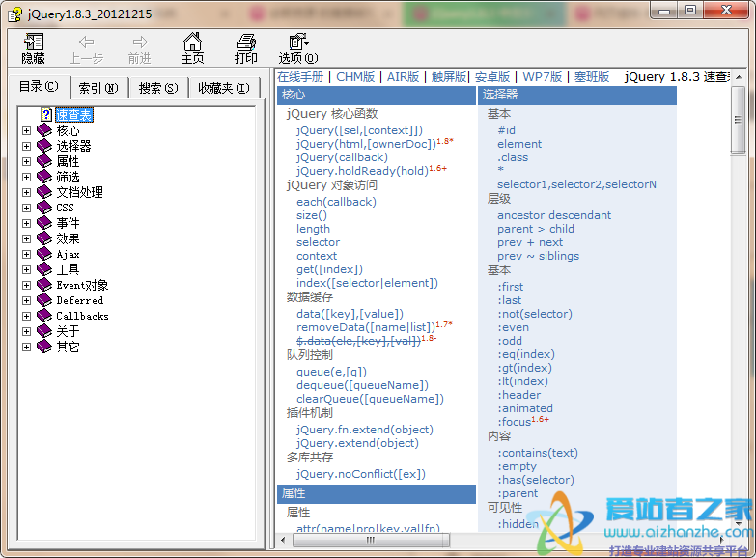Screen dimensions: 756x558
Task: Go to Home (主页) via toolbar icon
Action: tap(192, 42)
